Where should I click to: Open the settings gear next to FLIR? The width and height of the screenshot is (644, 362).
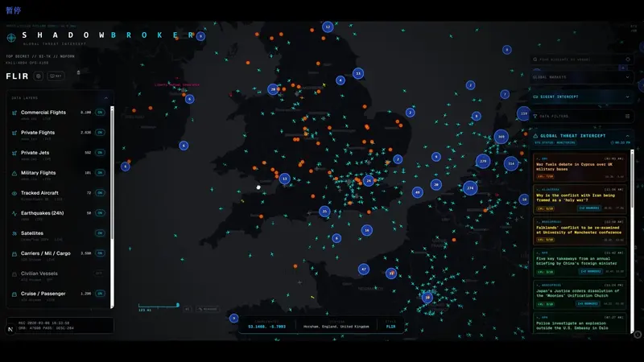[x=38, y=76]
